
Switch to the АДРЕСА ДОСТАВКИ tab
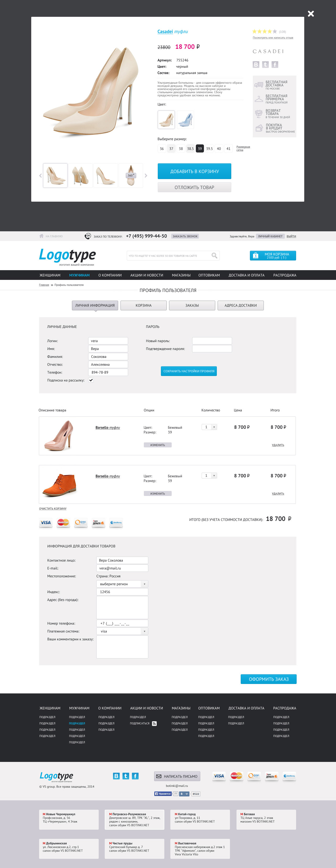tap(241, 305)
